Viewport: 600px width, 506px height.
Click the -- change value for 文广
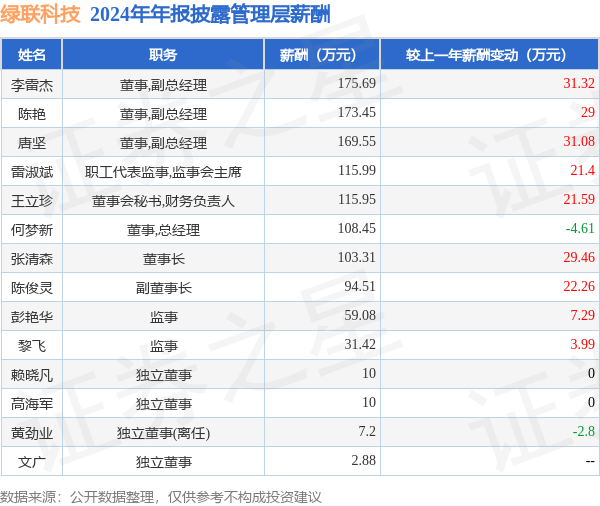click(590, 461)
